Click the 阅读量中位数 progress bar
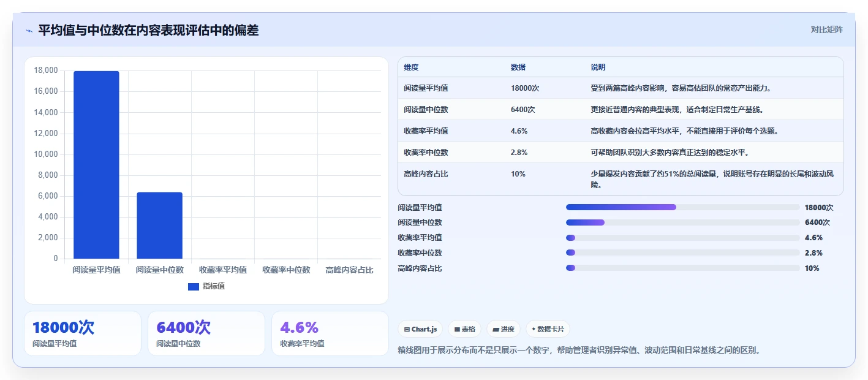 683,222
